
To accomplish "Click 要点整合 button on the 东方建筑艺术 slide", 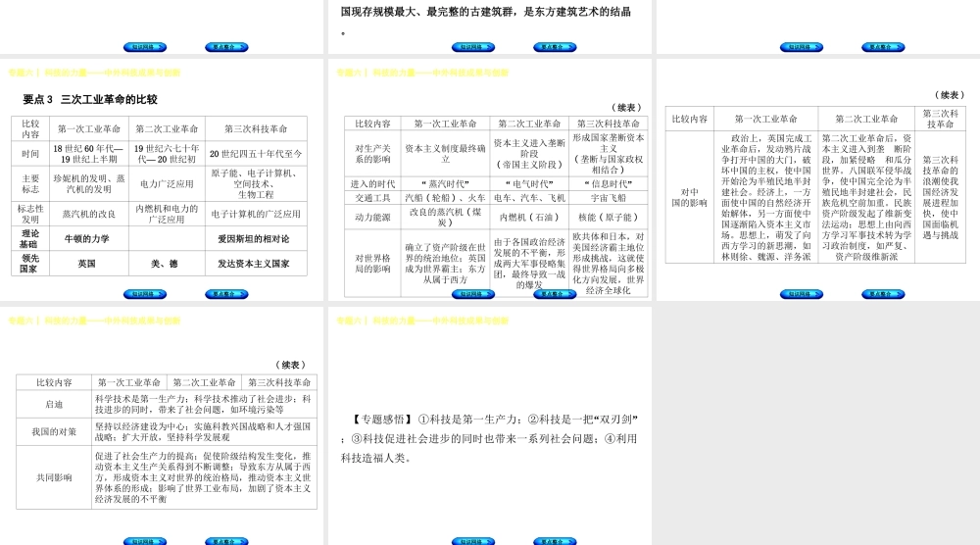I will pyautogui.click(x=555, y=47).
